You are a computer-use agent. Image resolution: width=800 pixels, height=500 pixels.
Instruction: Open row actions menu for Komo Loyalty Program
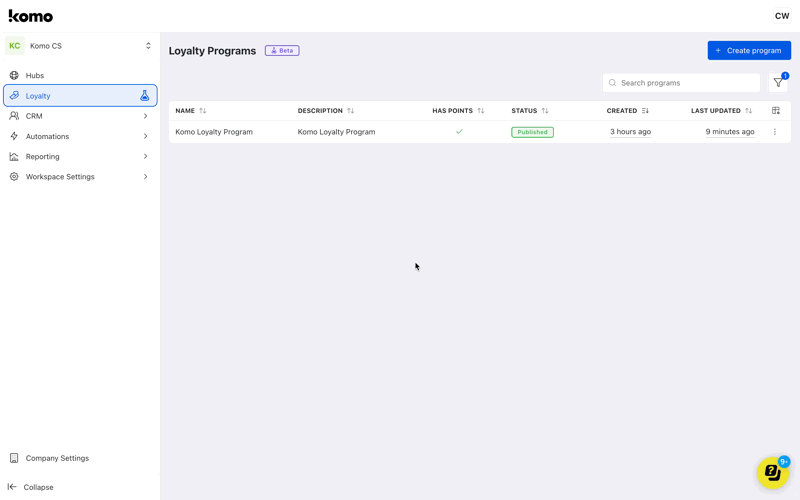pos(774,132)
